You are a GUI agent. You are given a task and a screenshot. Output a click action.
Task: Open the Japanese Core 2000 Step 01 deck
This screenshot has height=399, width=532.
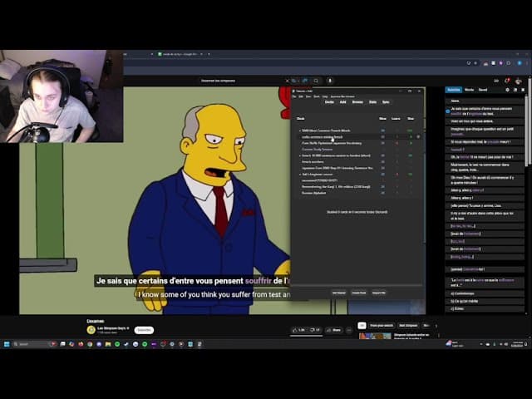point(337,168)
